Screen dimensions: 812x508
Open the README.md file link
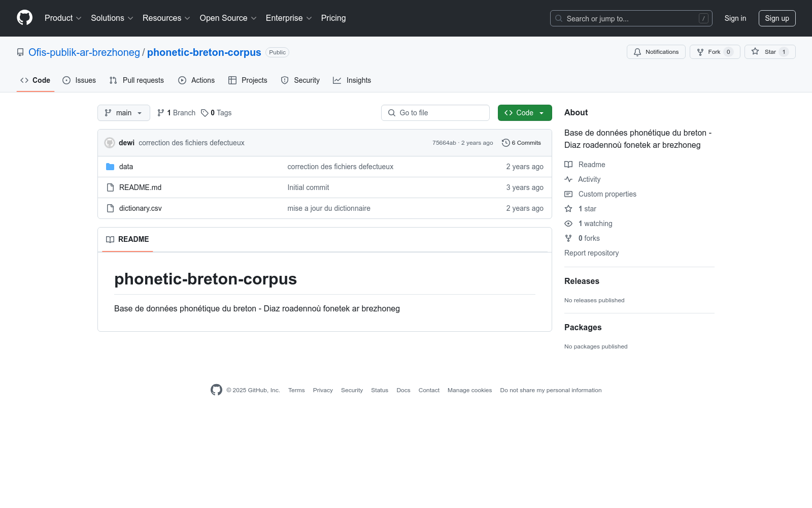pos(140,187)
